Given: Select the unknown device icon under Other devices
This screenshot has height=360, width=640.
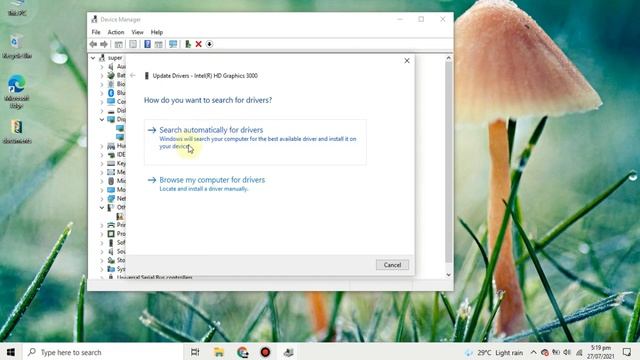Looking at the screenshot, I should pyautogui.click(x=120, y=216).
